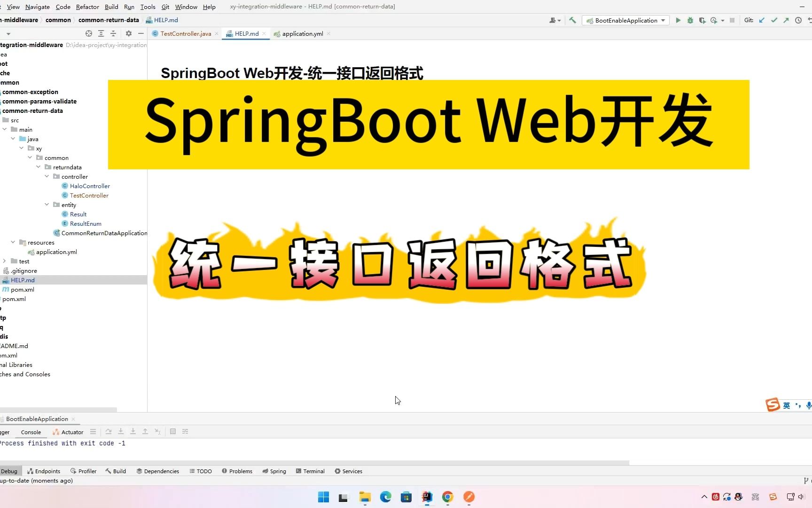Viewport: 812px width, 508px height.
Task: Click Git Push green arrow icon
Action: tap(786, 20)
